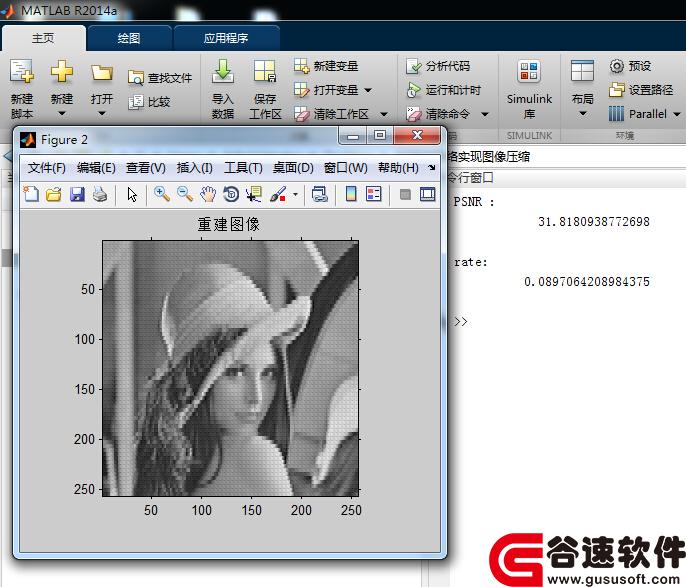
Task: Open the 桌面(D) menu
Action: tap(293, 168)
